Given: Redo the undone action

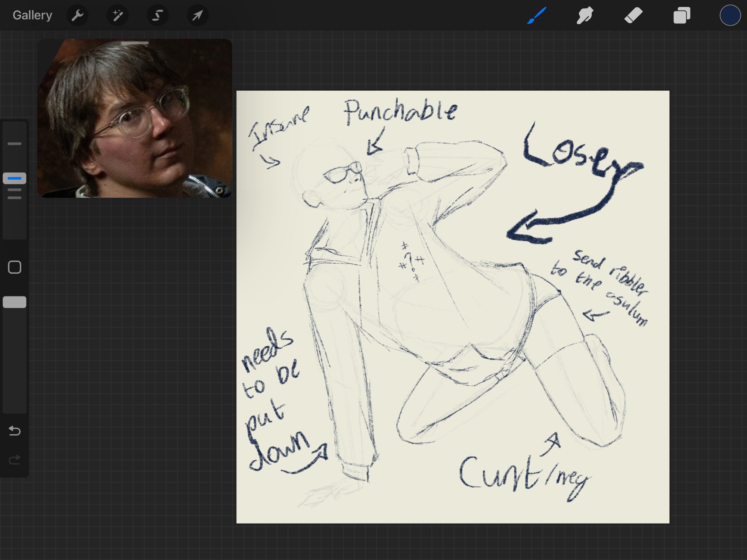Looking at the screenshot, I should click(15, 460).
